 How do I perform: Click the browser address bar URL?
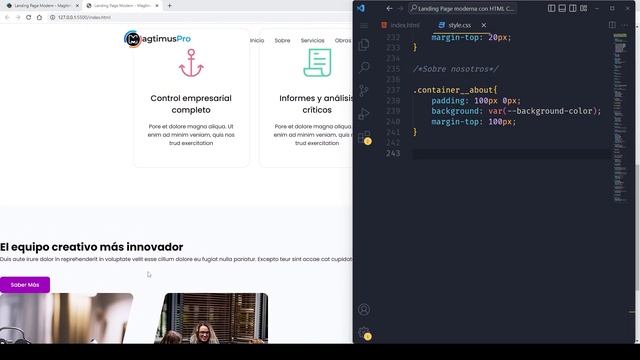point(84,18)
